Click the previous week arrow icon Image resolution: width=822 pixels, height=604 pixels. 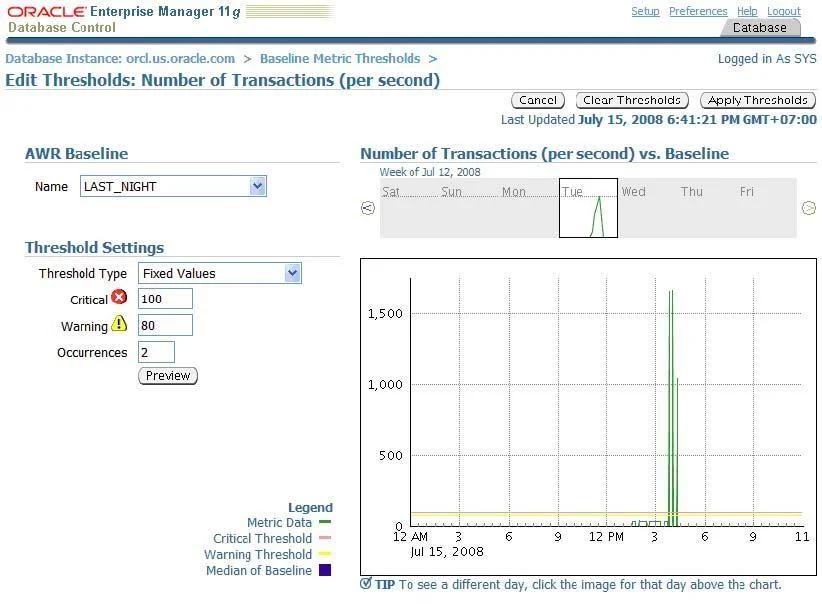coord(368,208)
